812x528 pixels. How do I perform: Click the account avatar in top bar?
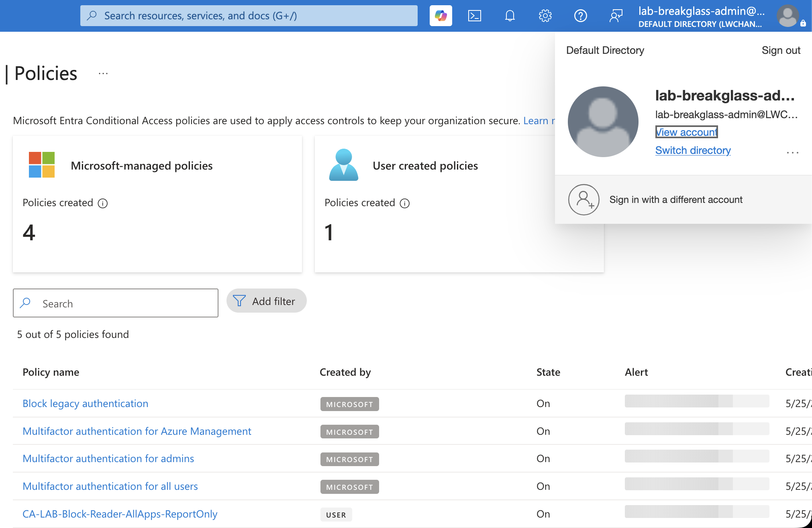788,16
